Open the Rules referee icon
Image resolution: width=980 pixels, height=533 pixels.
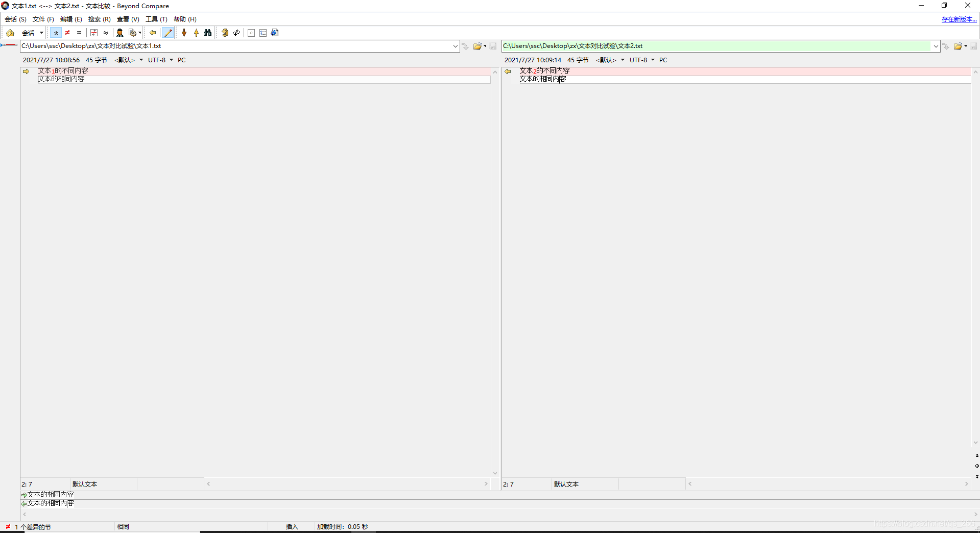pos(120,33)
